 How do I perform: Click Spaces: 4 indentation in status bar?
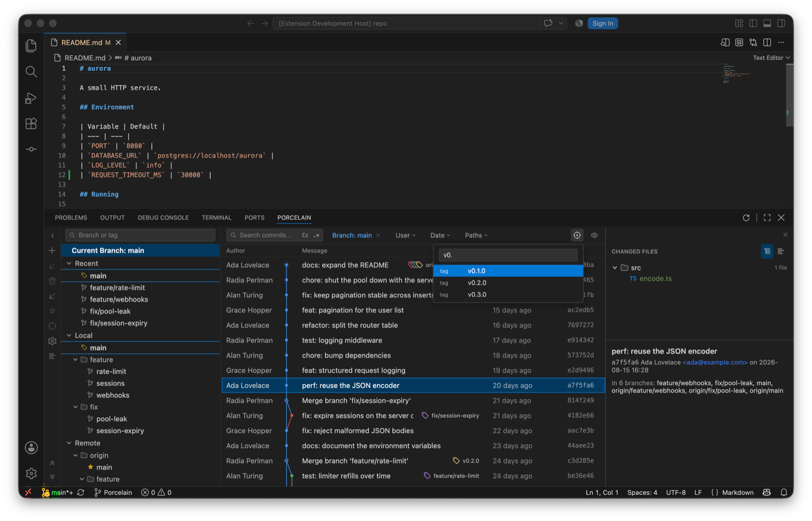[642, 493]
